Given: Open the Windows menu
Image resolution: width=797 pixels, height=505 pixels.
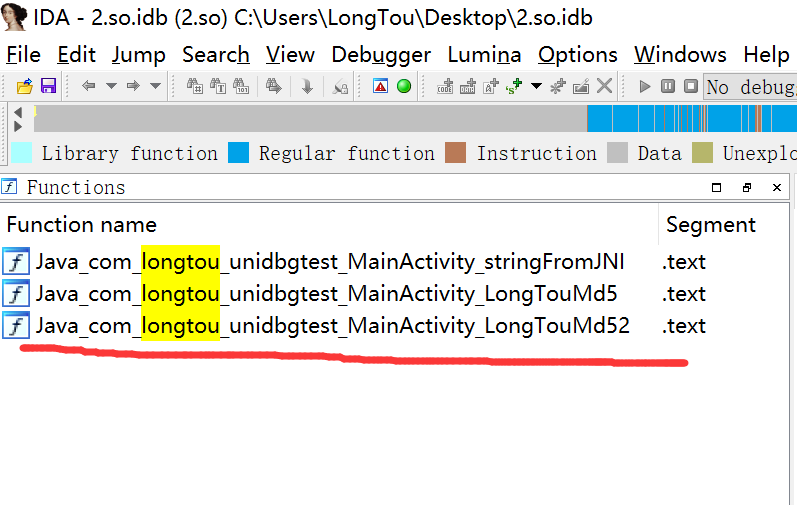Looking at the screenshot, I should point(680,54).
